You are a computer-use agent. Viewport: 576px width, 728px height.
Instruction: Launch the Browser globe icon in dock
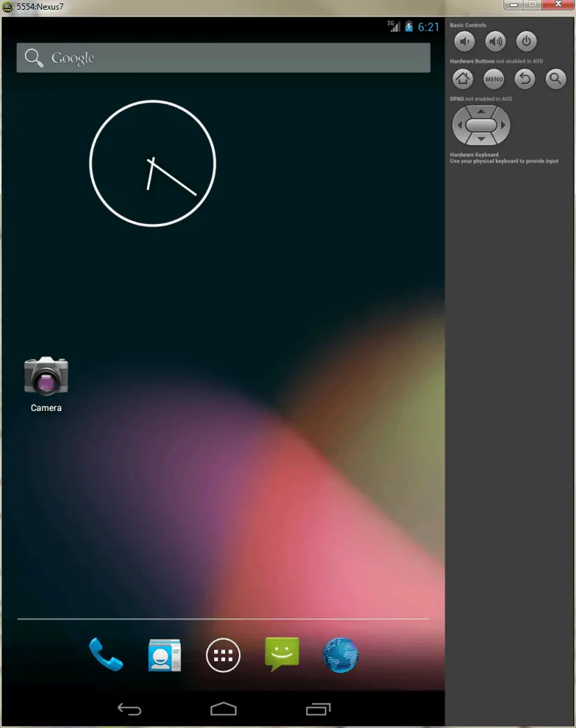(x=340, y=655)
